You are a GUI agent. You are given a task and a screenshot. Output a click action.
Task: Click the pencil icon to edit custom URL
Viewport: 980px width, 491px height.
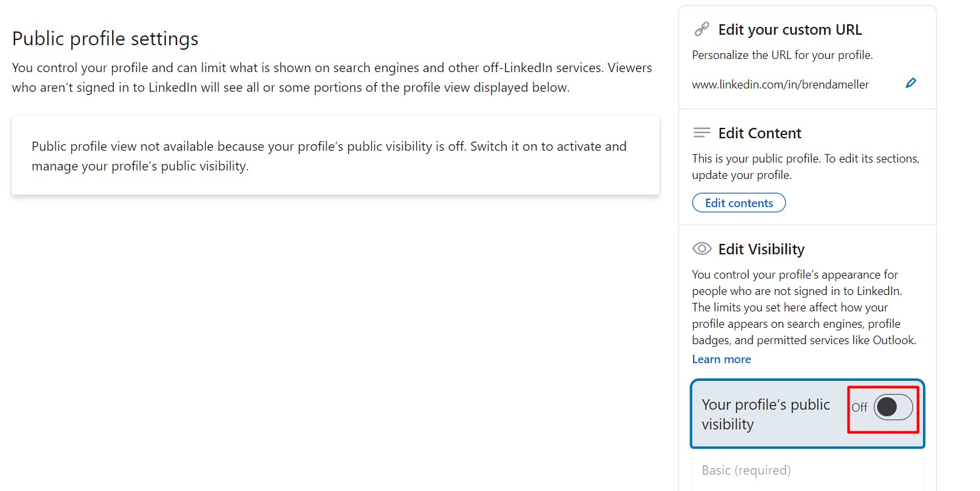click(x=911, y=83)
